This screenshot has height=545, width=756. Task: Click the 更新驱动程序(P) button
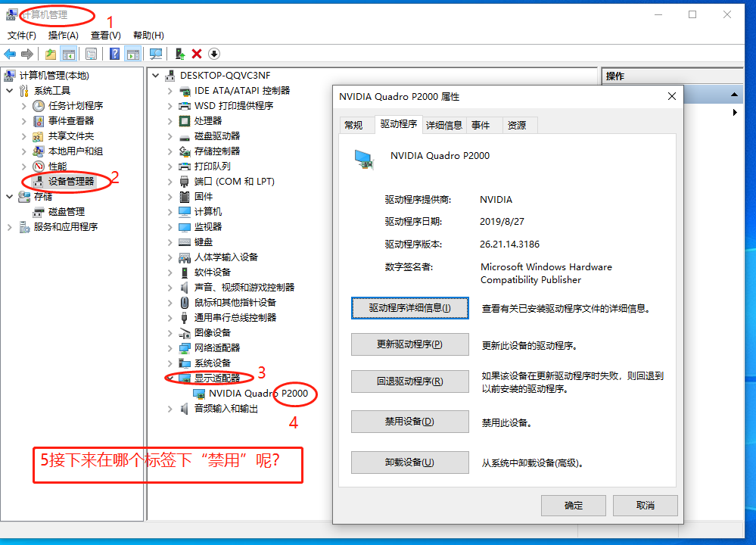point(410,344)
